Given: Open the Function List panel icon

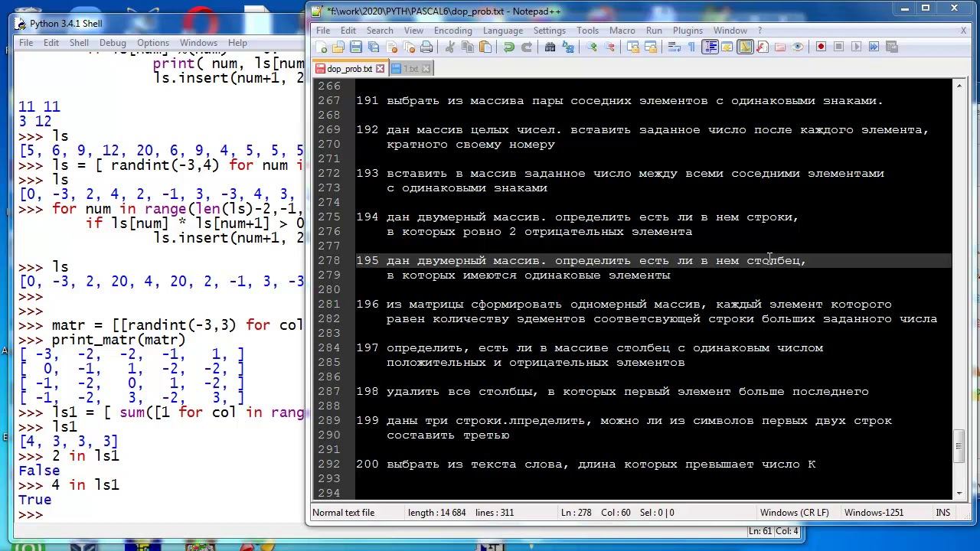Looking at the screenshot, I should 762,47.
